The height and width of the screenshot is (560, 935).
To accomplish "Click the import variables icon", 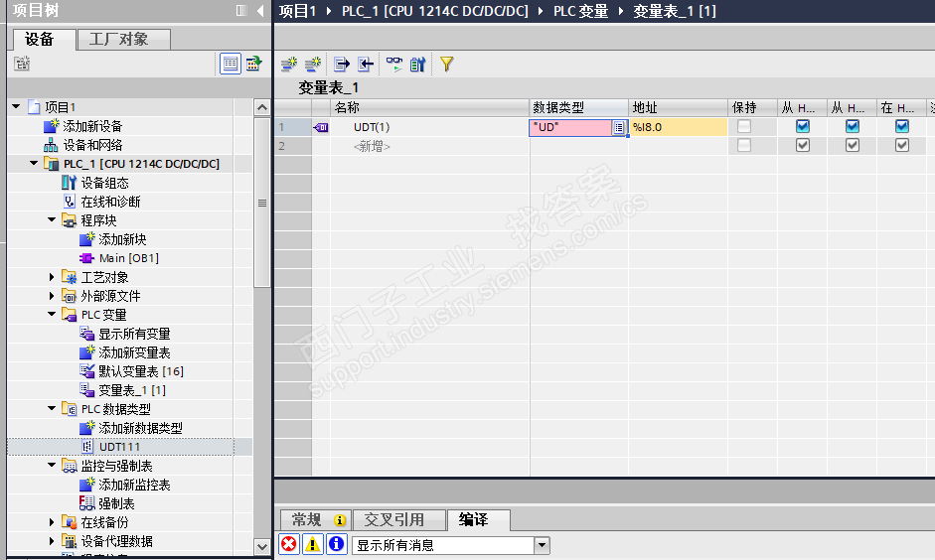I will [365, 64].
